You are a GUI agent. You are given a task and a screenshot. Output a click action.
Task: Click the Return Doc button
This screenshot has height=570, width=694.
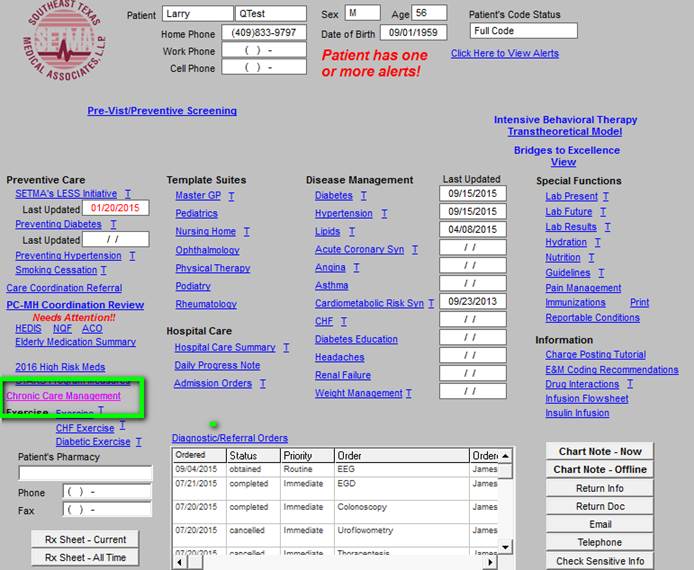[600, 506]
